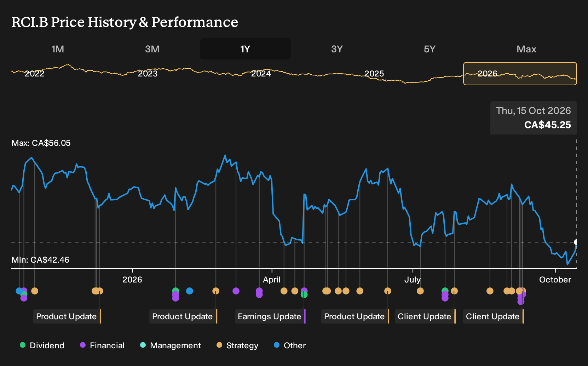Screen dimensions: 588x366
Task: Click the blue Other event dot before April
Action: 190,291
